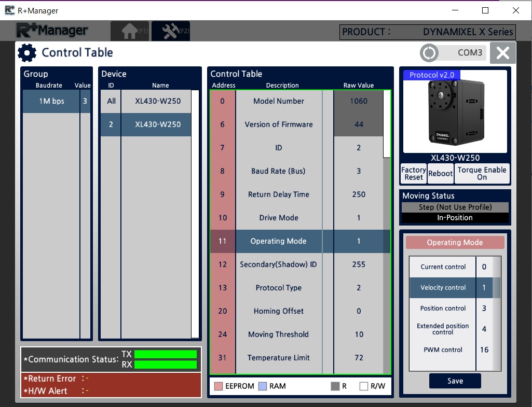Click the R read-only legend swatch
This screenshot has width=532, height=407.
point(335,386)
